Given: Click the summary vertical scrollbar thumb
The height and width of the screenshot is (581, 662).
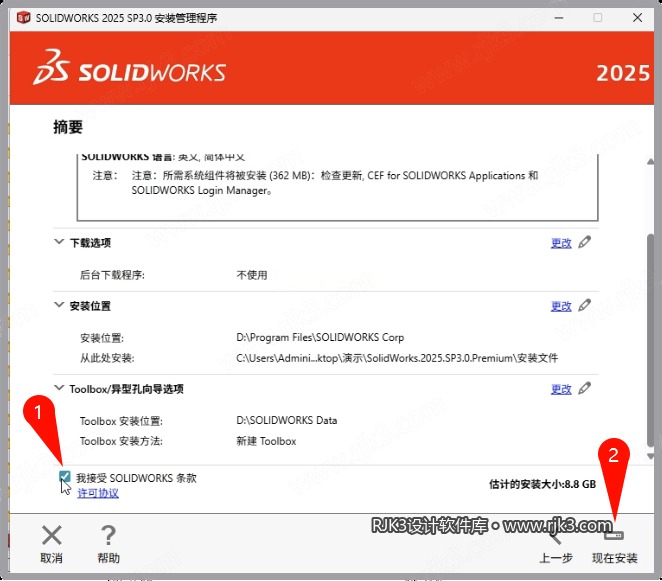Looking at the screenshot, I should pyautogui.click(x=651, y=339).
